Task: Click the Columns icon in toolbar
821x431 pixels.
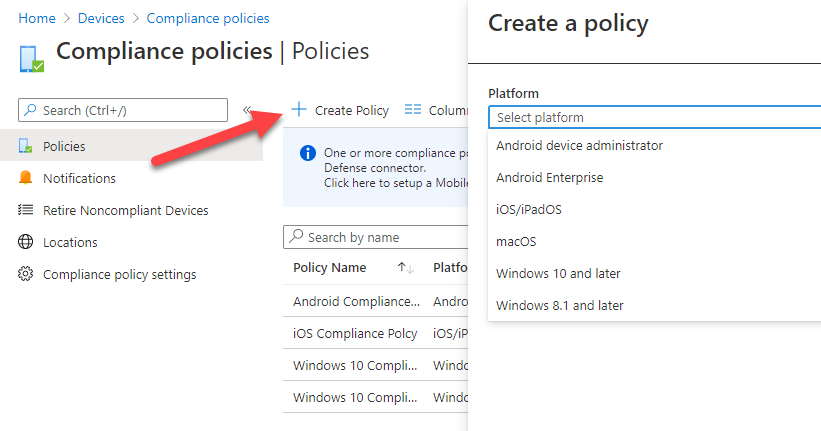Action: [412, 110]
